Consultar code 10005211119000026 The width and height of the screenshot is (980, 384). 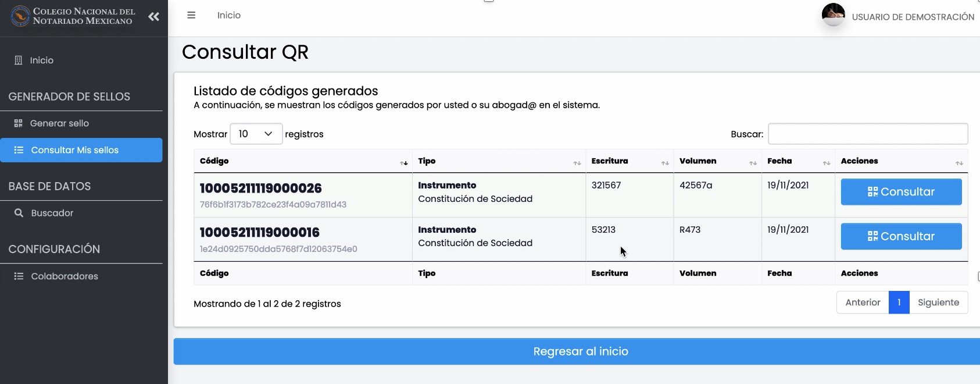(x=901, y=192)
